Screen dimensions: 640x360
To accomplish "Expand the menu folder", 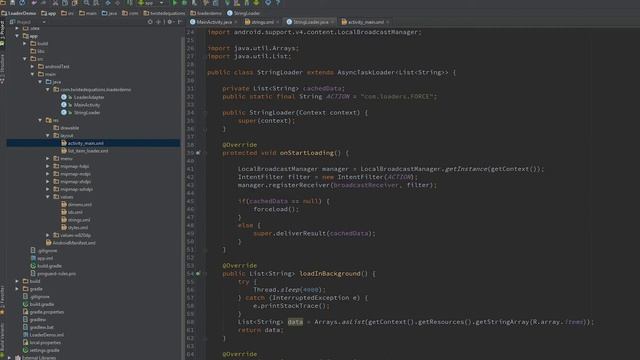I will [x=48, y=158].
